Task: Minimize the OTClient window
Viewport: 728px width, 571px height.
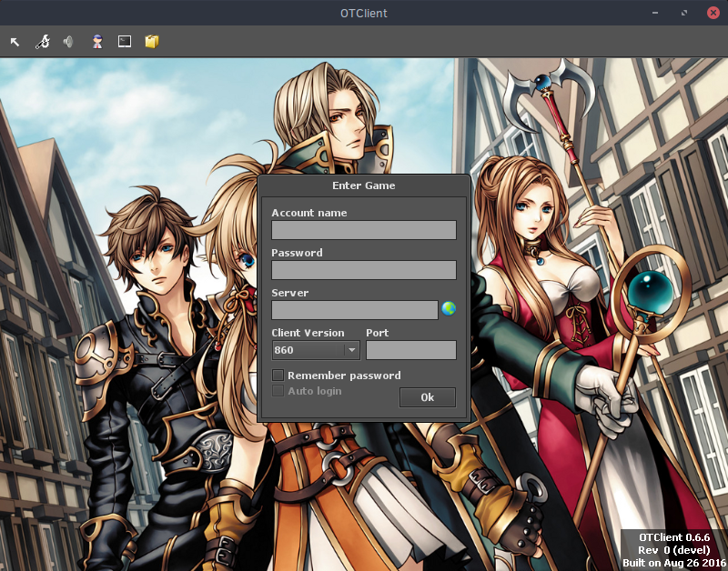Action: (655, 13)
